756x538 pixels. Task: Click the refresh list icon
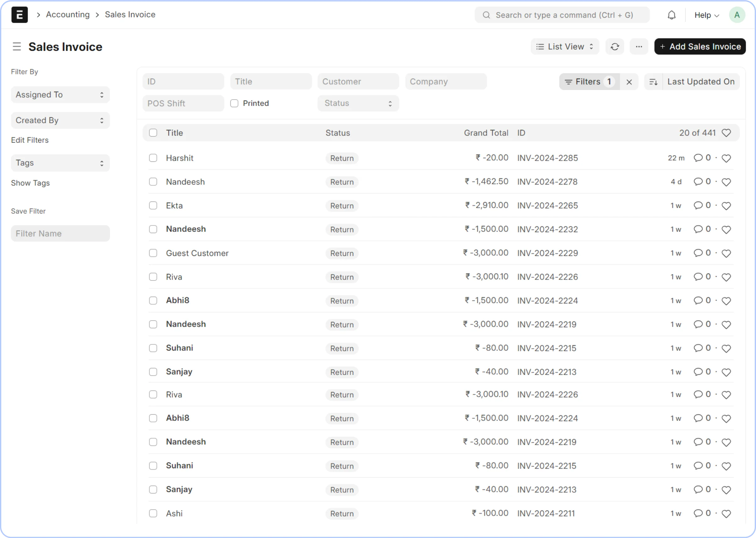click(x=615, y=47)
